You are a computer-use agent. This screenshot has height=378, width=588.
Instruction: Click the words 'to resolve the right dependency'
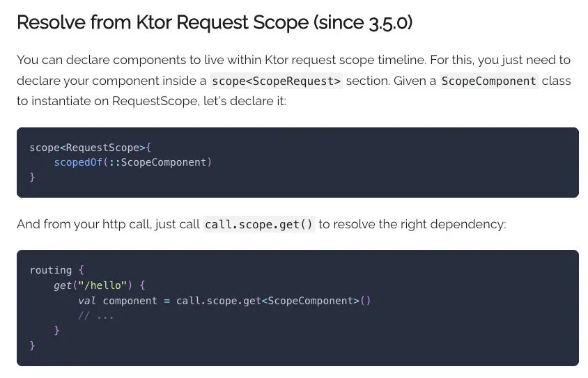coord(412,224)
